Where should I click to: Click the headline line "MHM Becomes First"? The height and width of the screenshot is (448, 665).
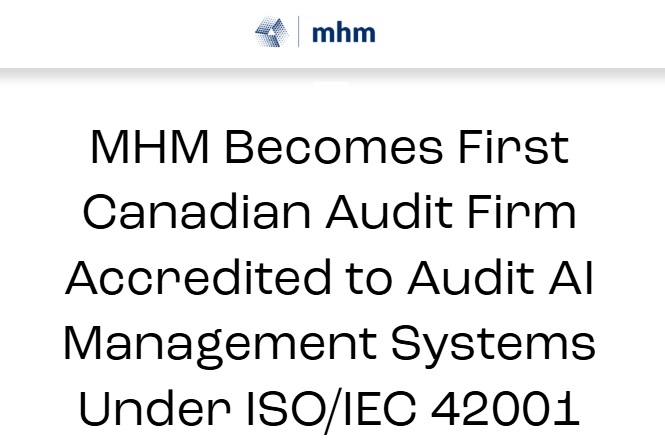tap(330, 149)
